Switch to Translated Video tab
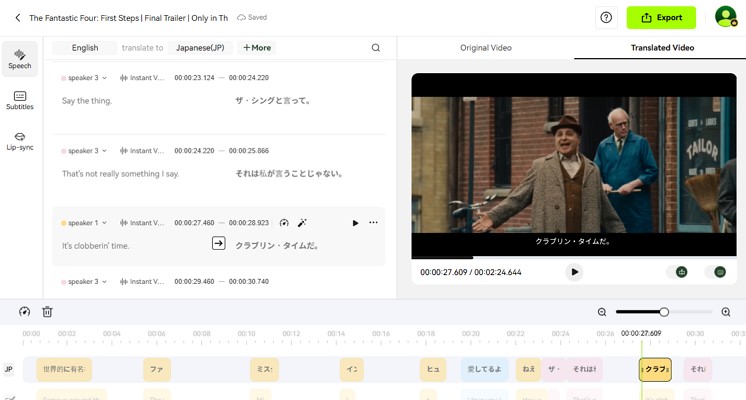The height and width of the screenshot is (400, 746). [x=662, y=48]
